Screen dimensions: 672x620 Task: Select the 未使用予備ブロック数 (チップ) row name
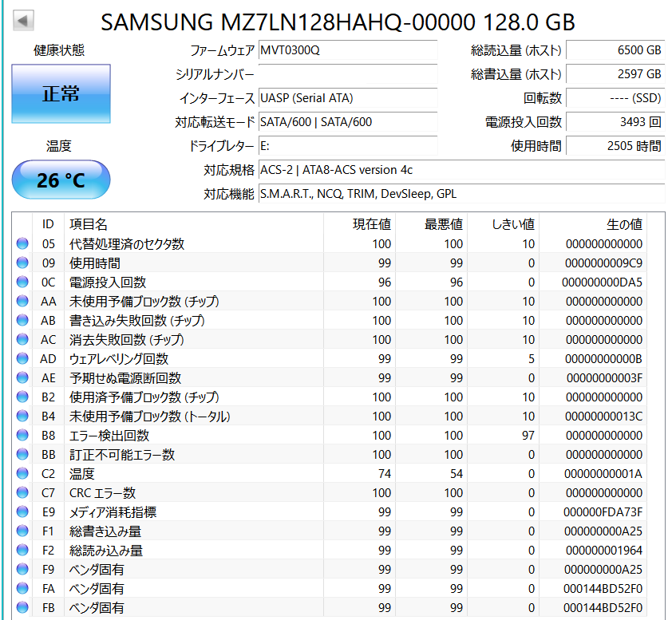(x=144, y=301)
